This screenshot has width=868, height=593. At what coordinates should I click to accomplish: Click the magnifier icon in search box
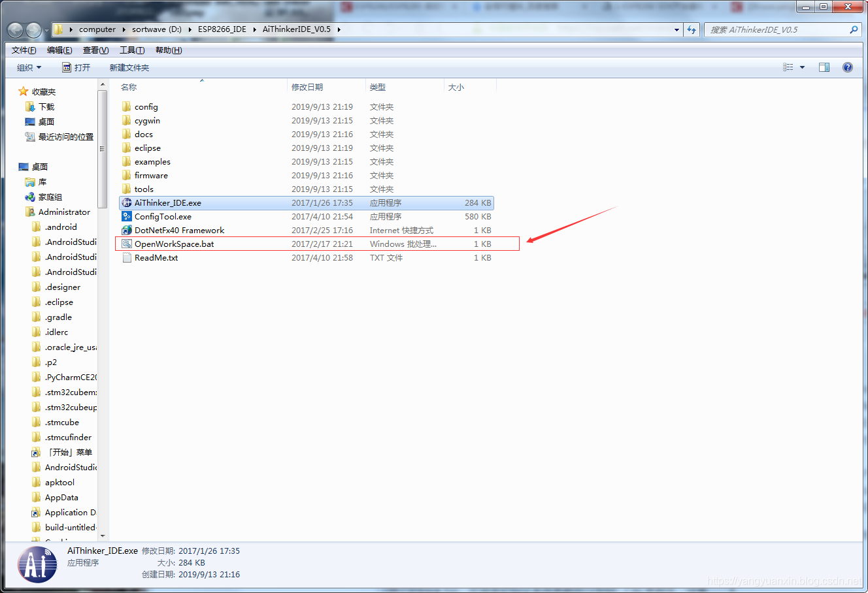click(x=854, y=29)
